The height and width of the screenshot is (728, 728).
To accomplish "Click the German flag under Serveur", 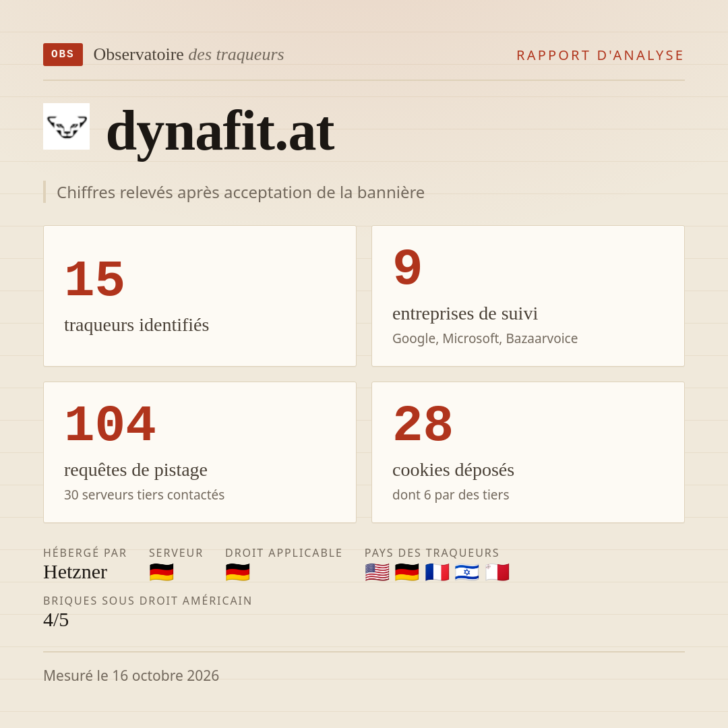I will coord(162,572).
